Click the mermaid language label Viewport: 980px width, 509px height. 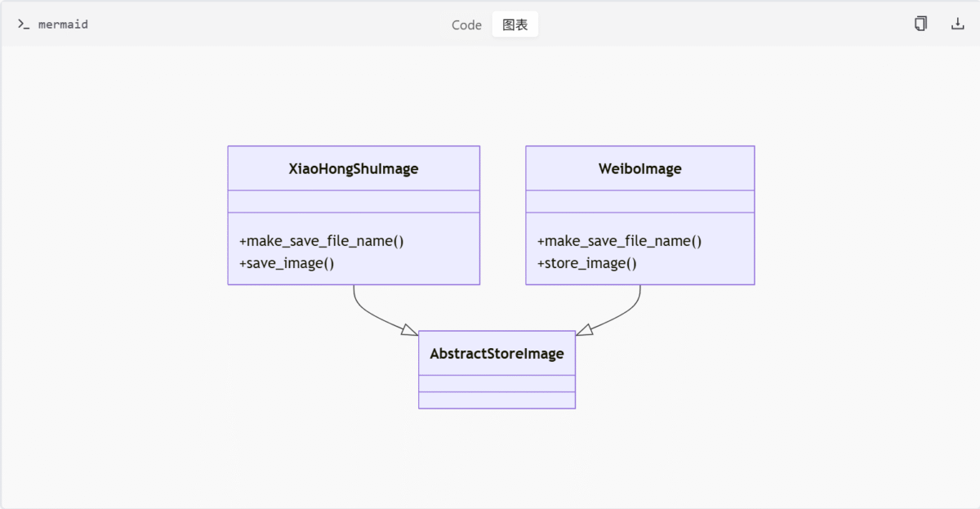coord(63,25)
